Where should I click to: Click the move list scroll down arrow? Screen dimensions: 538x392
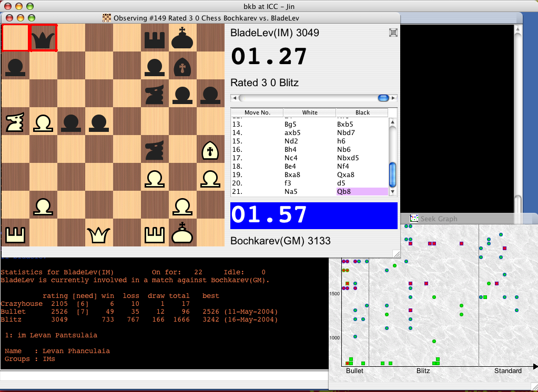pyautogui.click(x=392, y=192)
